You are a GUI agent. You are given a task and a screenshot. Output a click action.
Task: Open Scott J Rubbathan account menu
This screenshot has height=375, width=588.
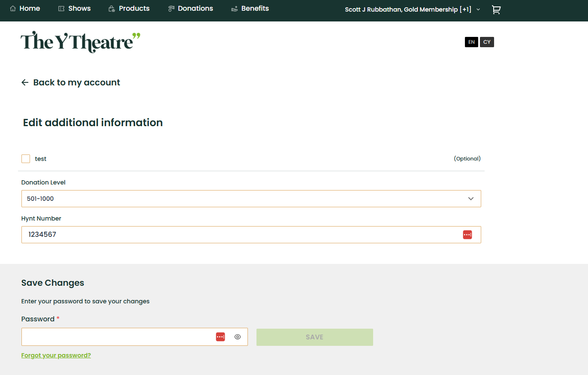coord(413,9)
